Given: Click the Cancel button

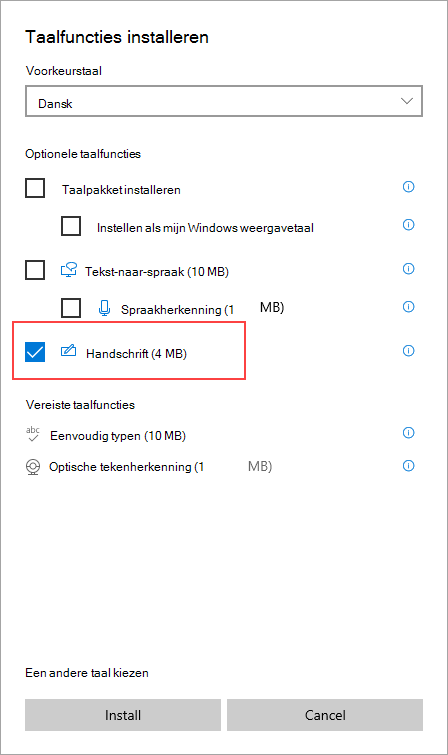Looking at the screenshot, I should [325, 715].
